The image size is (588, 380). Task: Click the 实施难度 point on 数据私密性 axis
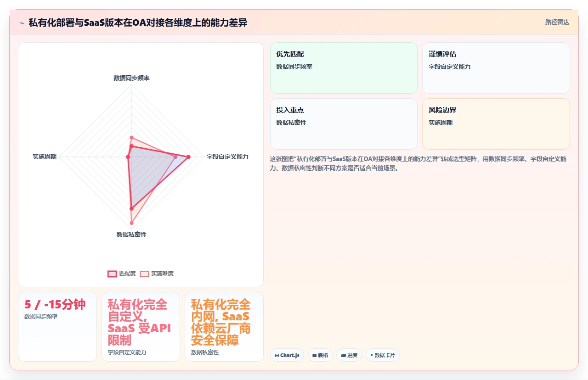131,223
